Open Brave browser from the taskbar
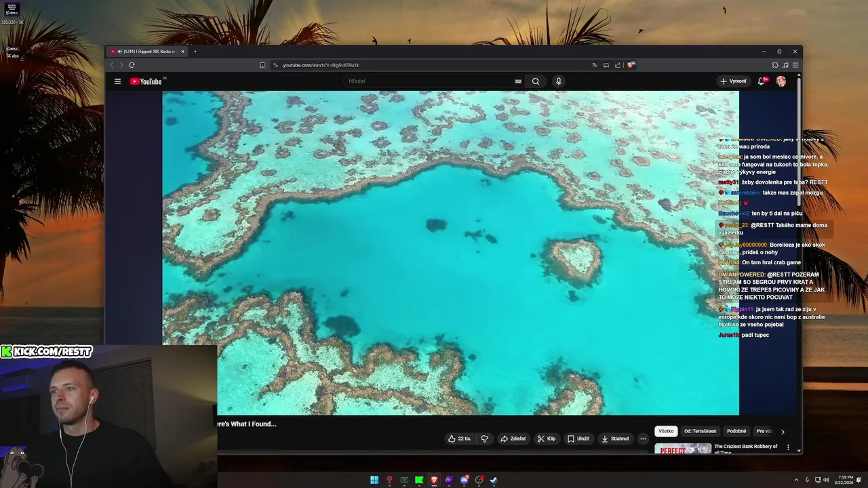The image size is (868, 488). coord(434,480)
